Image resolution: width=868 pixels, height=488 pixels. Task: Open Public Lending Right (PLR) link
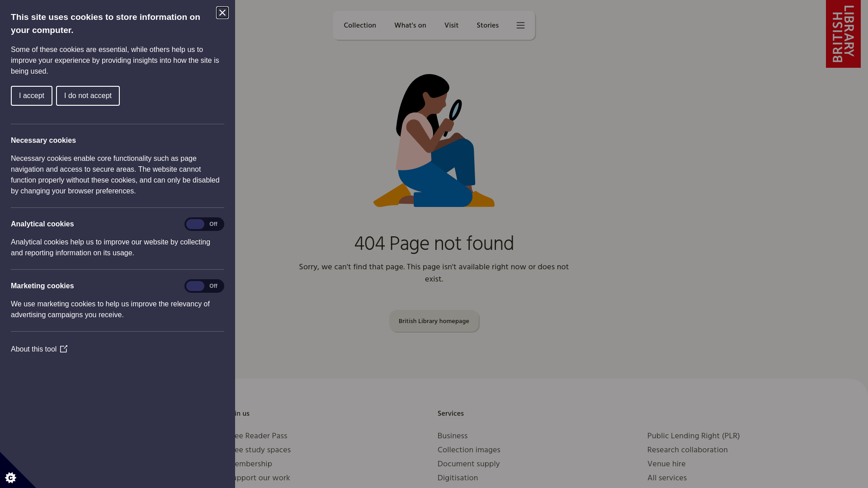693,436
